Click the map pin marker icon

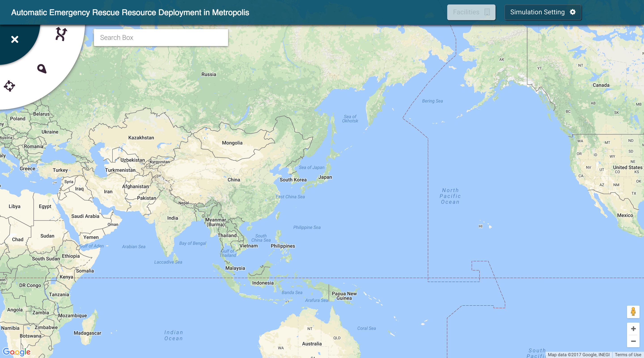tap(42, 68)
